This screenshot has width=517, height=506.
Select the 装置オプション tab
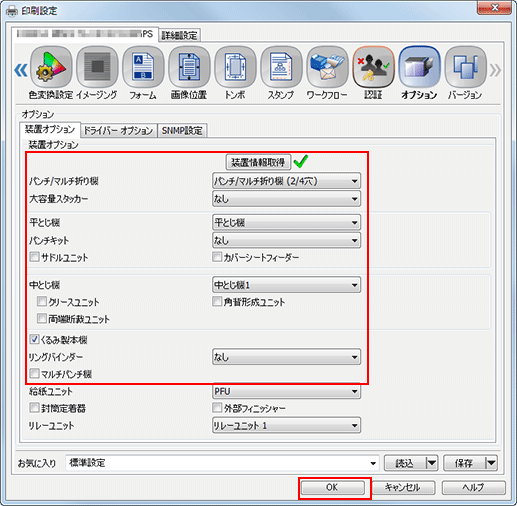point(50,129)
